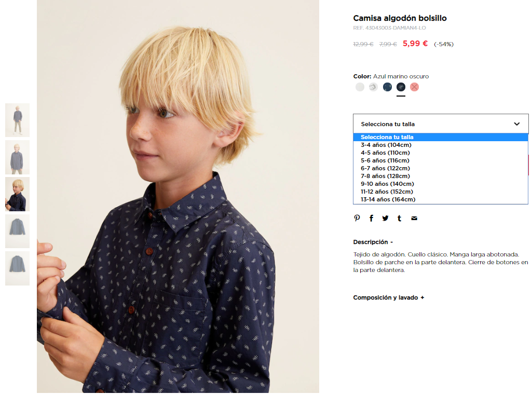Select the white patterned color swatch
Viewport: 532px width, 394px height.
[373, 87]
